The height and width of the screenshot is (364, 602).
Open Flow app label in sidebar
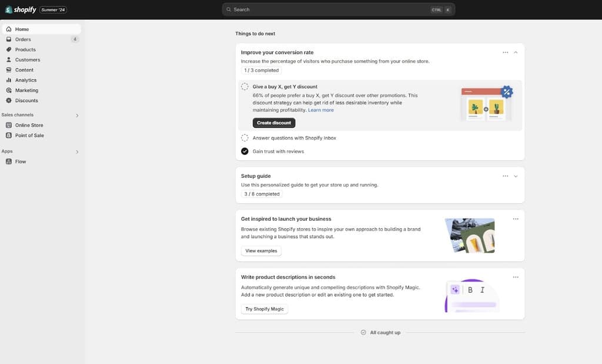pyautogui.click(x=21, y=161)
